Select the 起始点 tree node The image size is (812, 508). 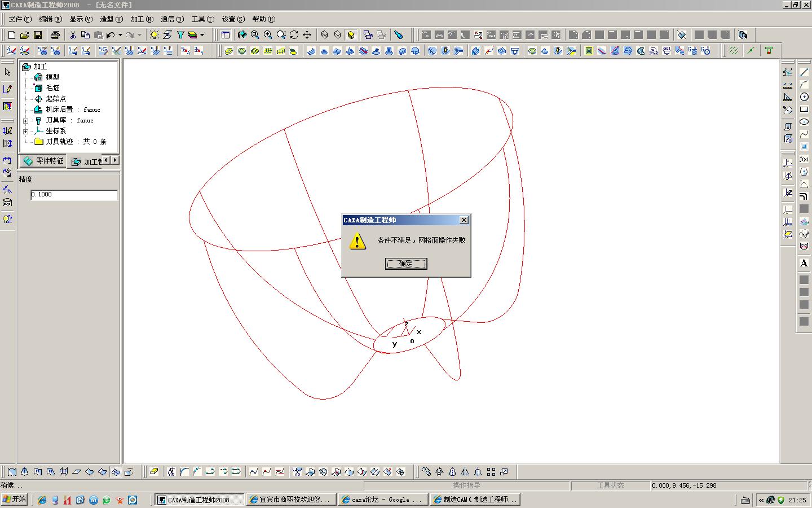pyautogui.click(x=56, y=99)
